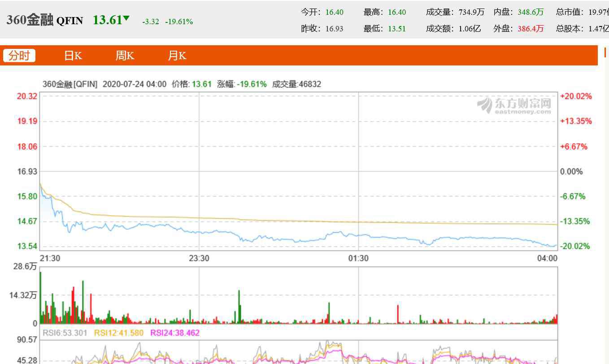The width and height of the screenshot is (609, 364).
Task: Click the 15.80 price axis label
Action: 27,196
